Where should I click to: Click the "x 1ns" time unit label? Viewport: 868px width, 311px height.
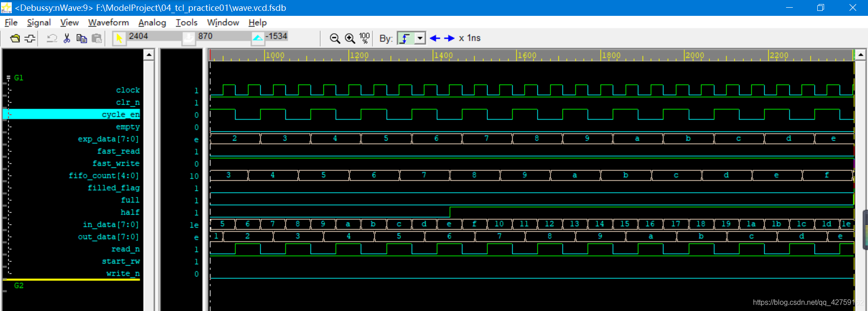(470, 38)
